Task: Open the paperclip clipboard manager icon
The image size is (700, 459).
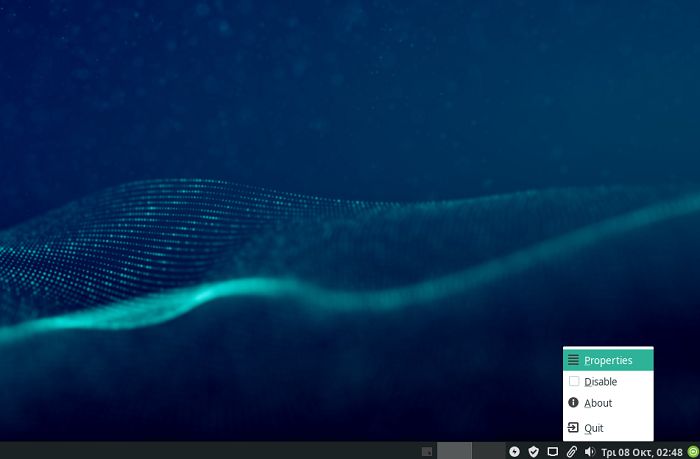Action: (571, 452)
